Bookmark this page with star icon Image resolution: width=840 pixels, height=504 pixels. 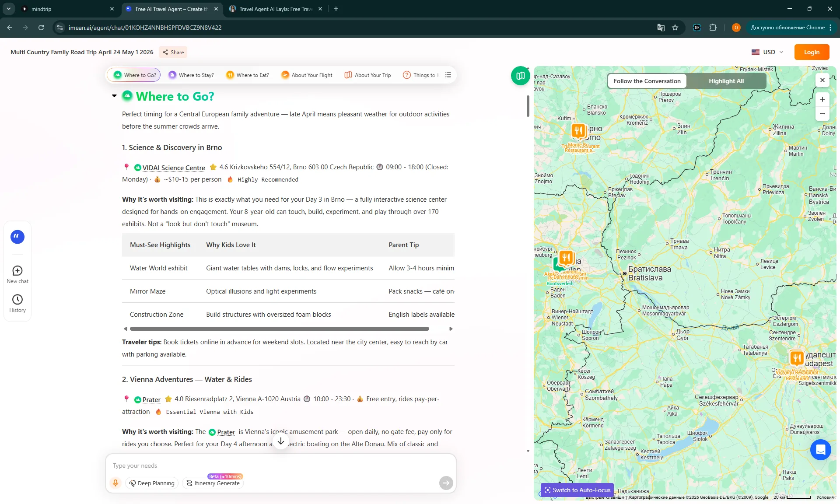click(675, 28)
